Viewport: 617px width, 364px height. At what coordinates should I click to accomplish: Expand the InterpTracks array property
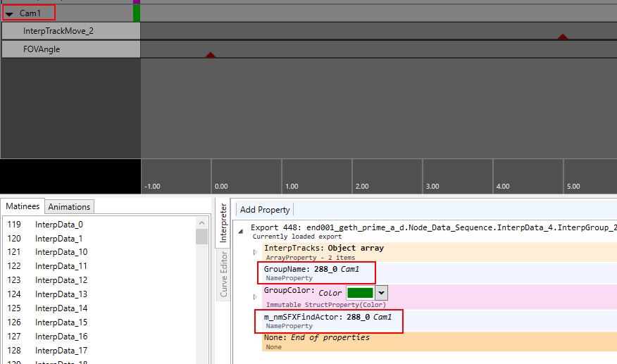(255, 252)
